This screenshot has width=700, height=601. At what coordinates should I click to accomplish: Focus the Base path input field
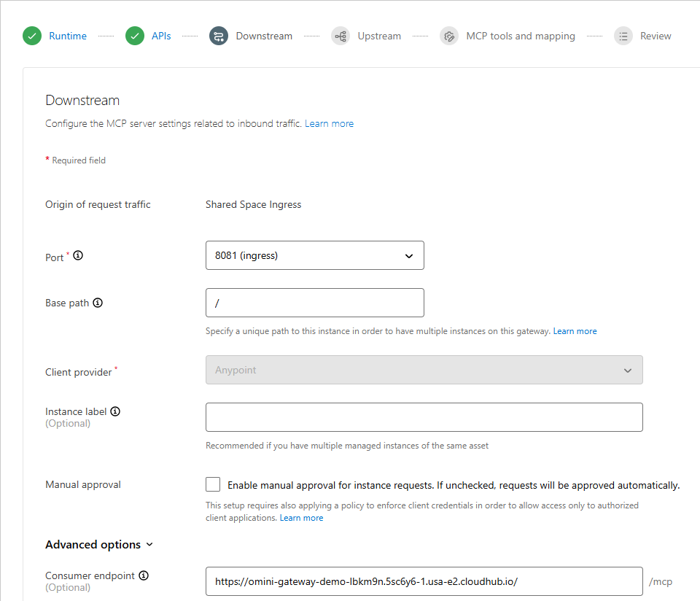pos(315,303)
